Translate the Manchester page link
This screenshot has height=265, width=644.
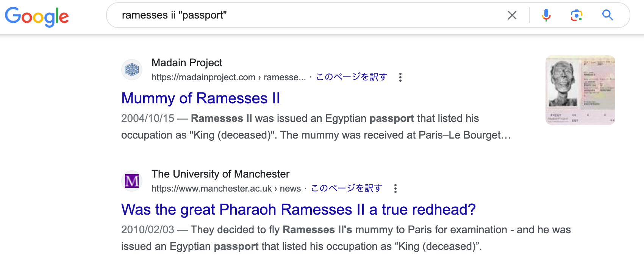[x=347, y=188]
